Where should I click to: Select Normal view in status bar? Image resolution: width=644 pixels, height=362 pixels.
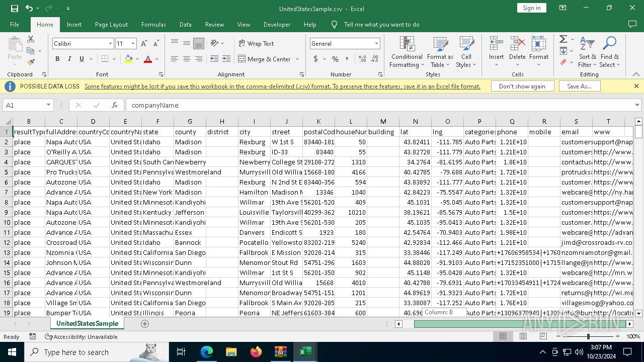[503, 336]
